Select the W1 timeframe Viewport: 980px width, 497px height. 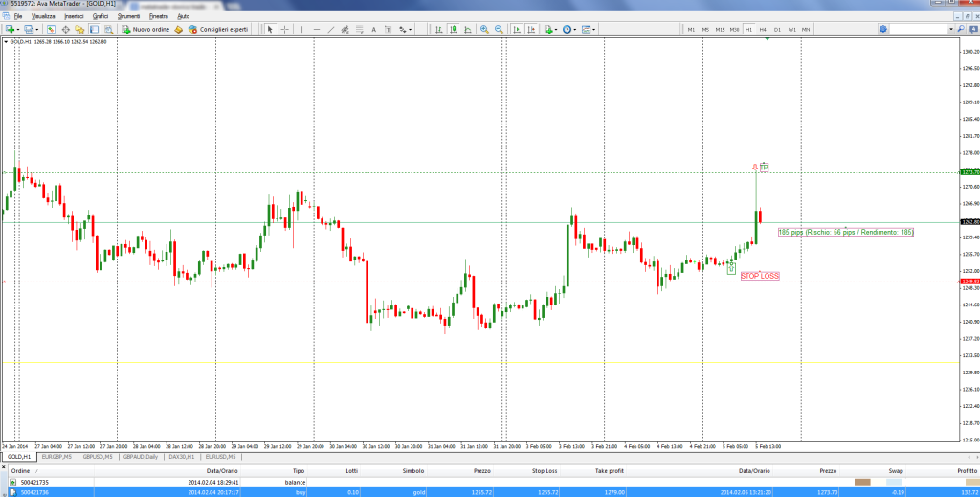coord(791,30)
